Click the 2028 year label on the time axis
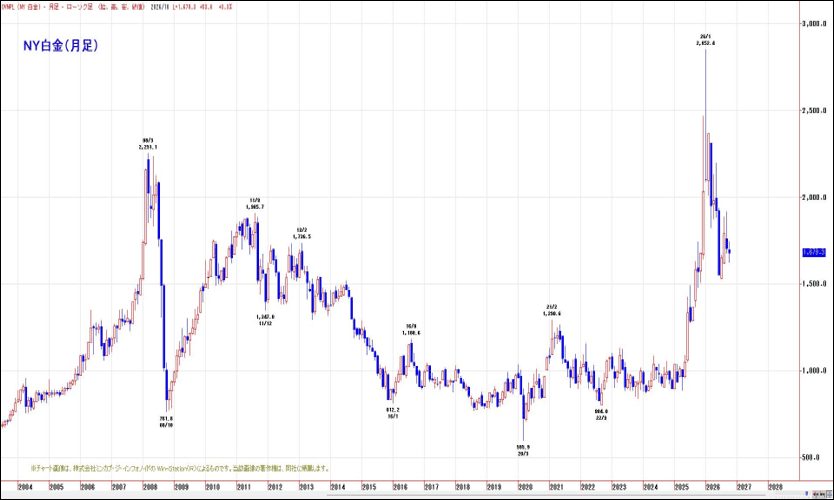834x500 pixels. [775, 487]
